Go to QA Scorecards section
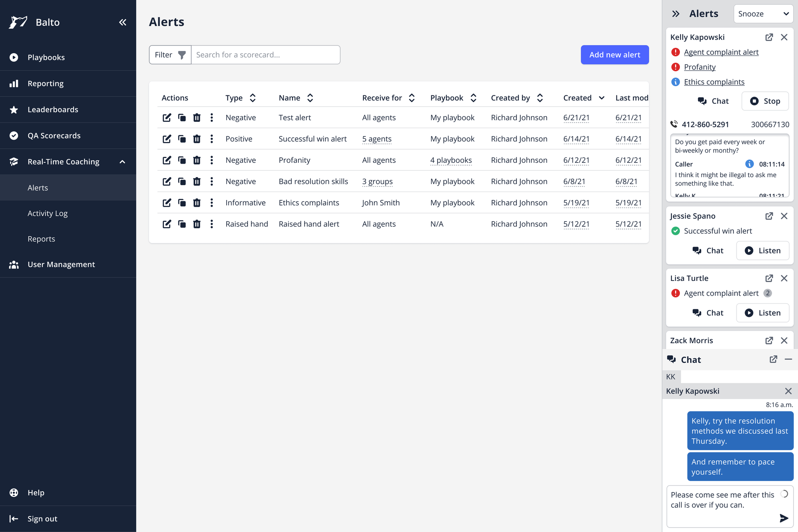Image resolution: width=798 pixels, height=532 pixels. click(x=54, y=136)
